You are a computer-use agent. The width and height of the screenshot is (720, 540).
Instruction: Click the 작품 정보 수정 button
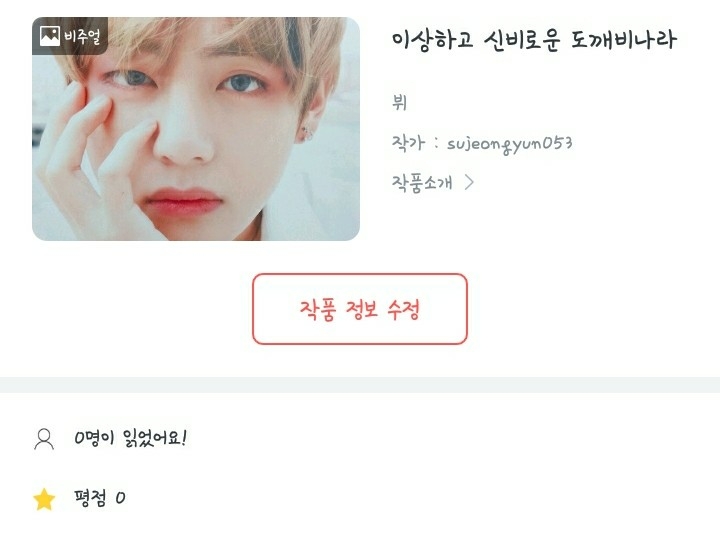(360, 309)
